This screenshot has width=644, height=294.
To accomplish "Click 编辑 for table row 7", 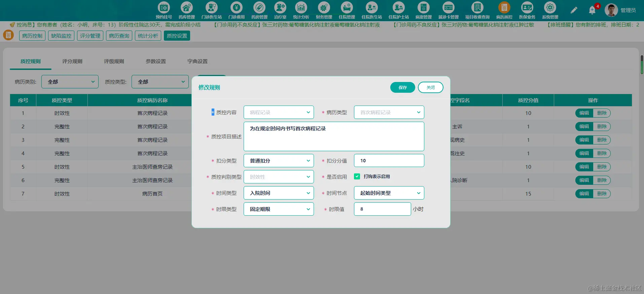I will [x=584, y=194].
